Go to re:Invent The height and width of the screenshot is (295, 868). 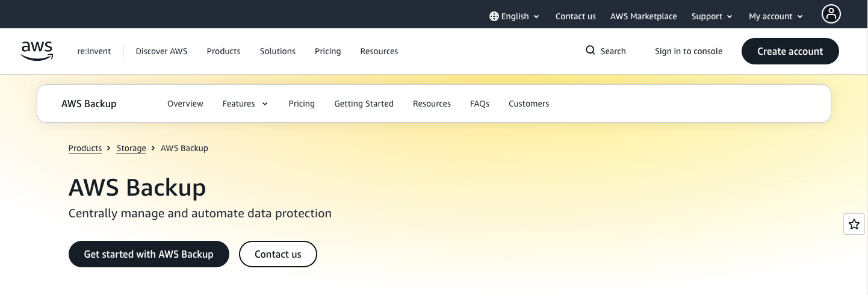[94, 51]
